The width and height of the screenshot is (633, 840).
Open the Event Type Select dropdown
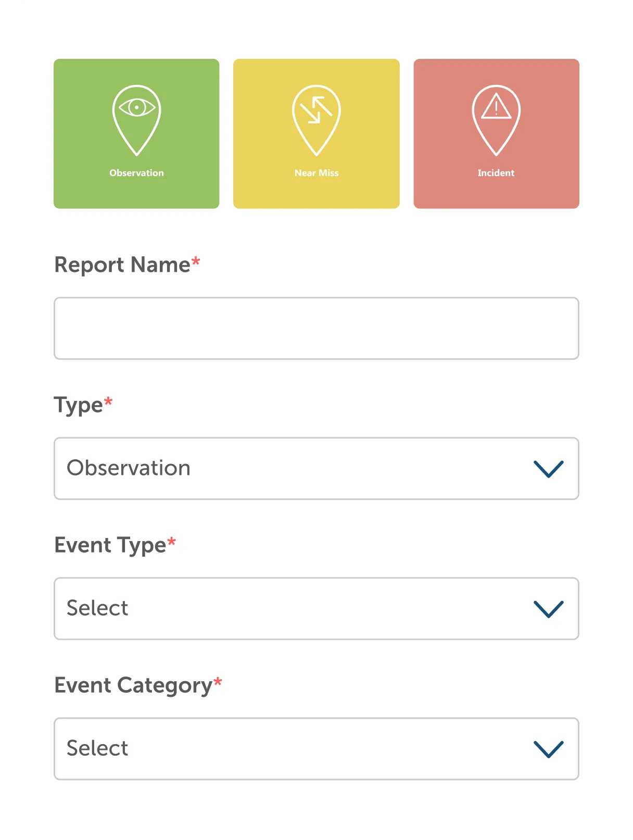(316, 609)
